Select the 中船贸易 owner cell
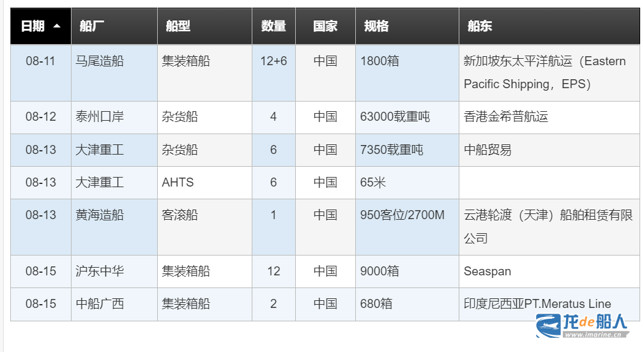The width and height of the screenshot is (644, 352). (x=549, y=150)
